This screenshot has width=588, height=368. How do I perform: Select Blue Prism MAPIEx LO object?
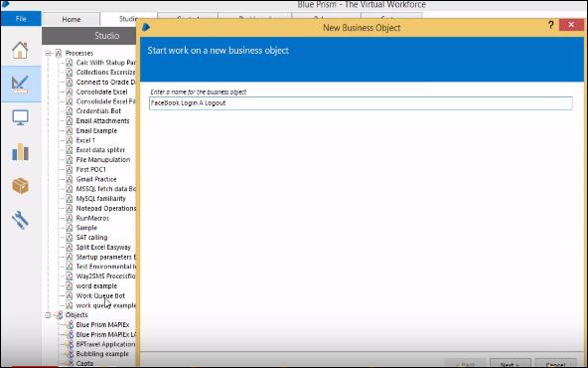tap(105, 334)
